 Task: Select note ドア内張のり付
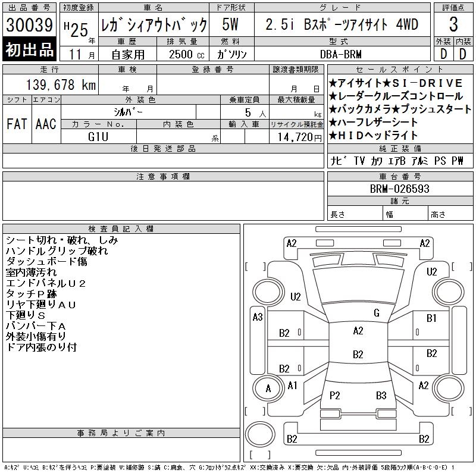[x=41, y=347]
